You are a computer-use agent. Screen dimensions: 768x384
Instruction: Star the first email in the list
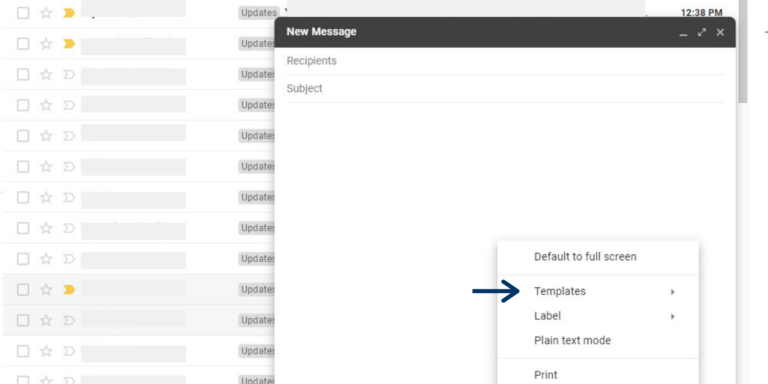coord(46,13)
